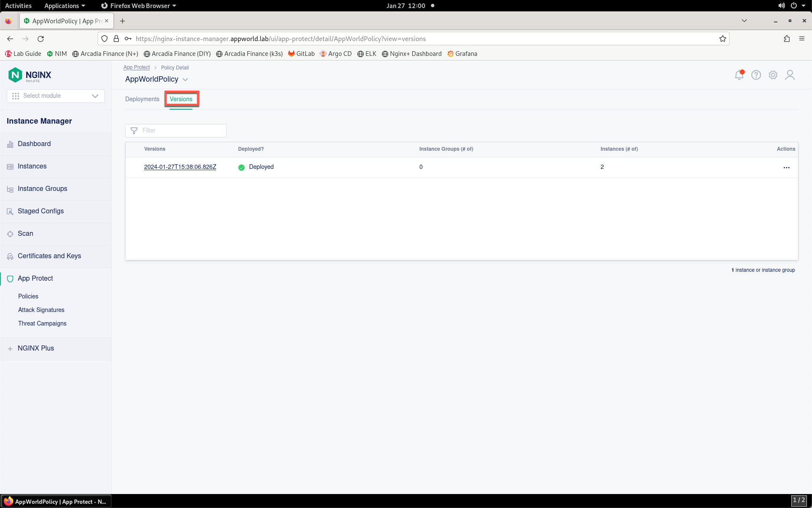Click the App Protect shield icon

(10, 279)
